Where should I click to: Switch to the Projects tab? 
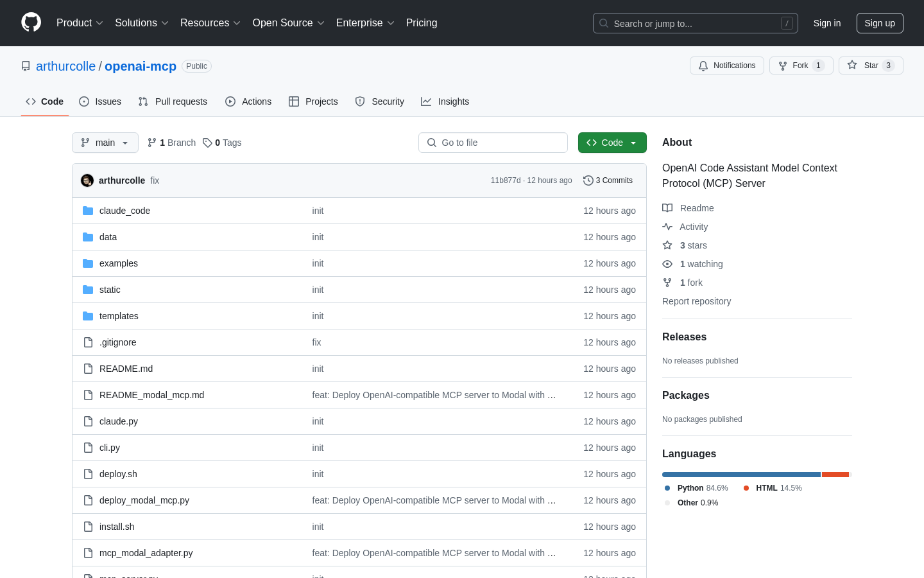click(313, 101)
